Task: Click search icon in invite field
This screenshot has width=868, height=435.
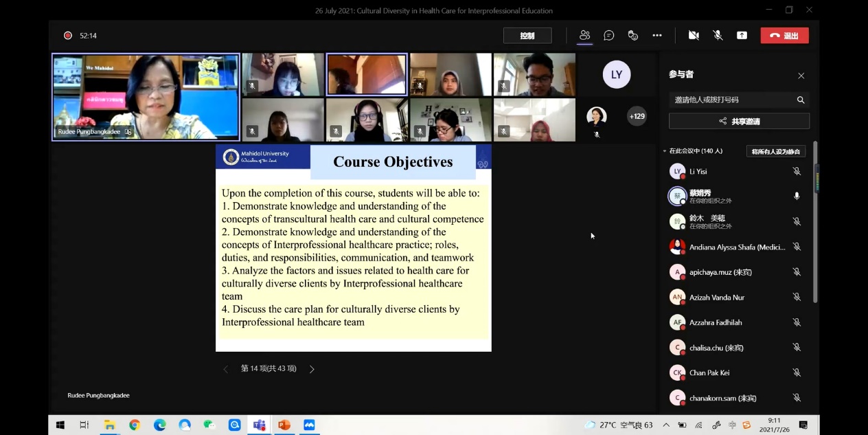Action: point(800,100)
